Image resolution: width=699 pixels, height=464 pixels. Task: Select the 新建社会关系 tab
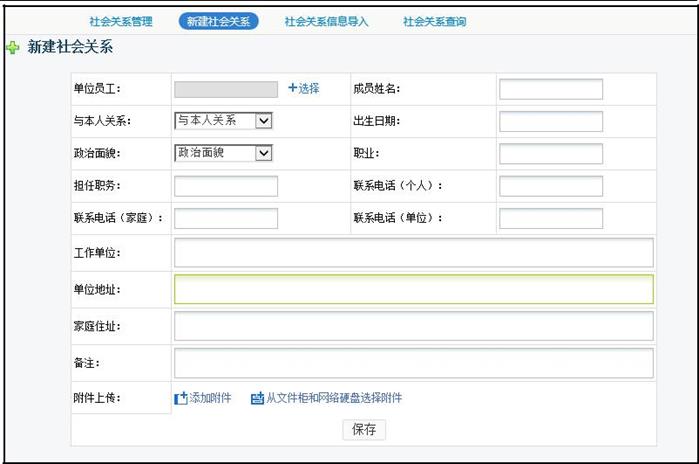(x=218, y=21)
